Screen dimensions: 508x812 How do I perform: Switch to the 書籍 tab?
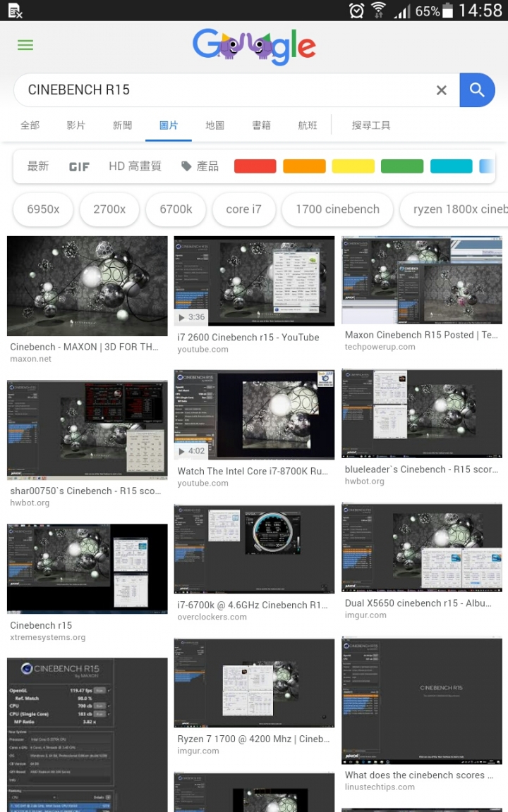click(x=261, y=125)
